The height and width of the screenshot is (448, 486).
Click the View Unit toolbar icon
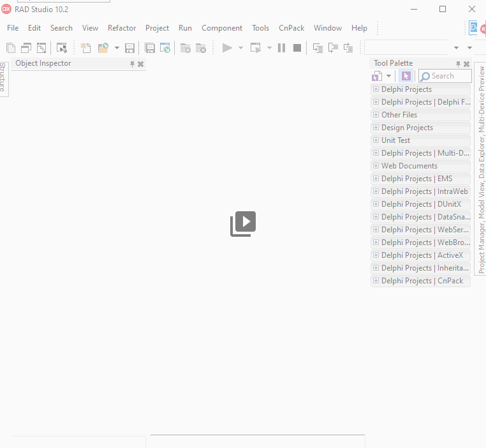click(x=11, y=48)
